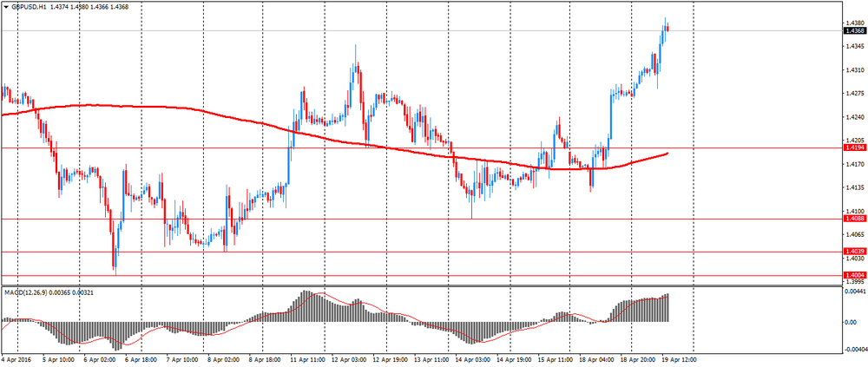Click the -0.00404 MACD scale value
Image resolution: width=868 pixels, height=367 pixels.
click(855, 350)
